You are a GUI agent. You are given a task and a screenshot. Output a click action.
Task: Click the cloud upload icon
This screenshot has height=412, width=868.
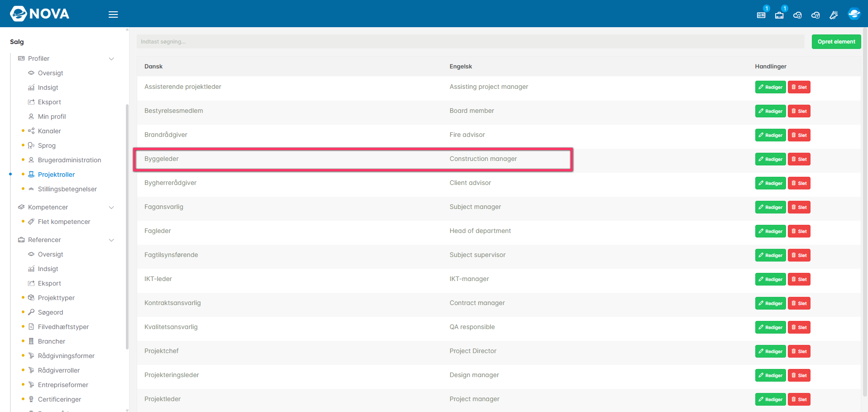click(x=815, y=15)
